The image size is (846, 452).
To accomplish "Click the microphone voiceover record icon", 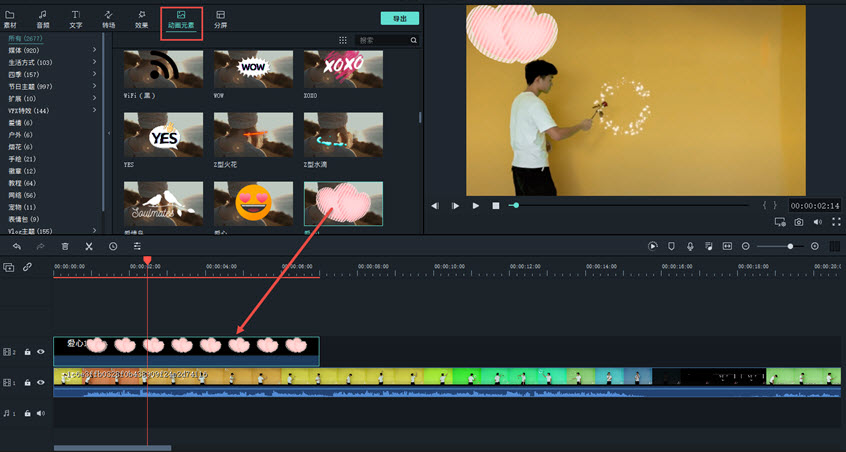I will point(690,246).
